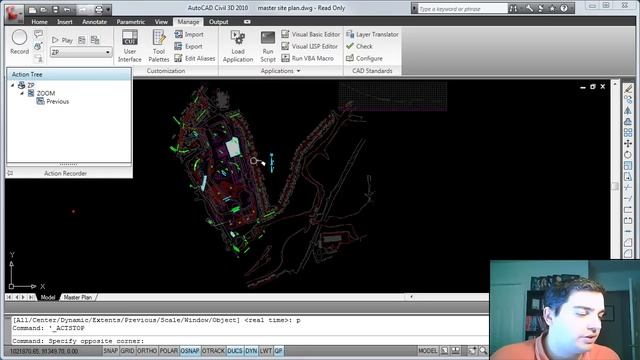Toggle ORTHO mode in status bar
Viewport: 640px width, 360px height.
click(147, 351)
